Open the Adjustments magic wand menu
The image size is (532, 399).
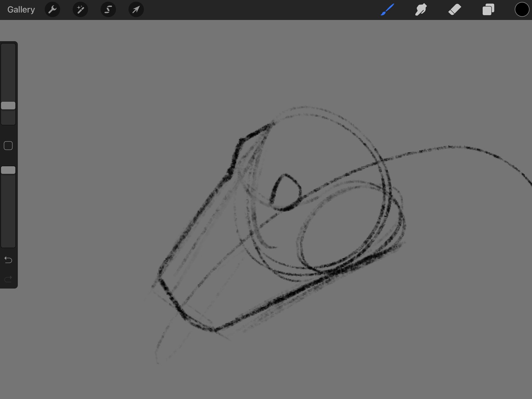click(80, 10)
